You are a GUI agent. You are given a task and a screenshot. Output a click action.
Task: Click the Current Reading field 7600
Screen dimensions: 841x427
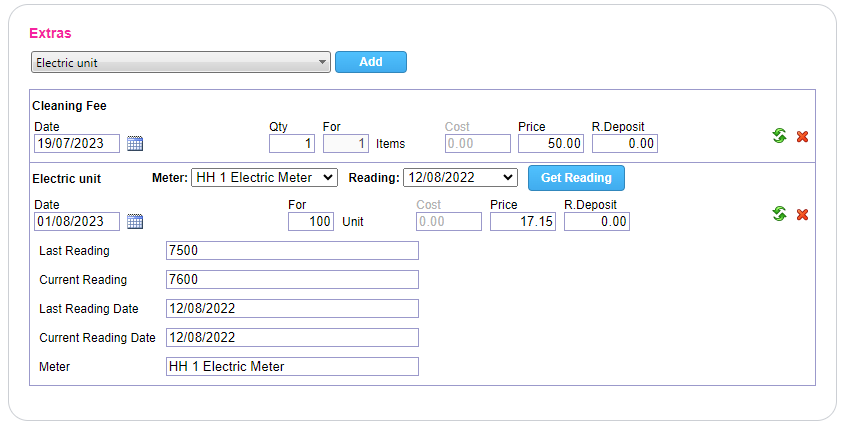coord(292,279)
